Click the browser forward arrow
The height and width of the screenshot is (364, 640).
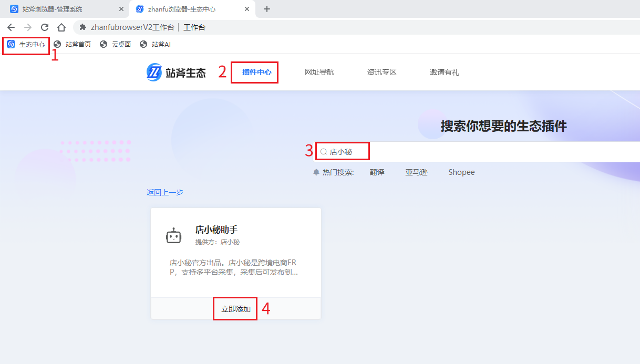[28, 27]
